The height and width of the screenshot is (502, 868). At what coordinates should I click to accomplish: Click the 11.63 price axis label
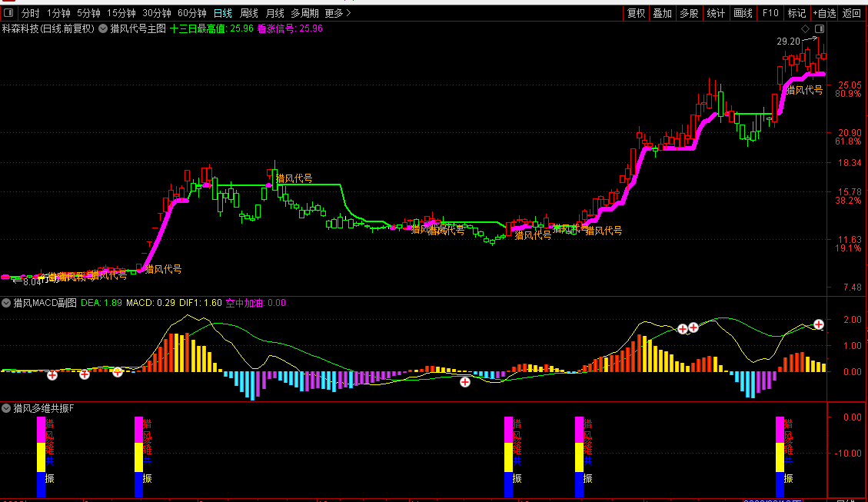850,240
